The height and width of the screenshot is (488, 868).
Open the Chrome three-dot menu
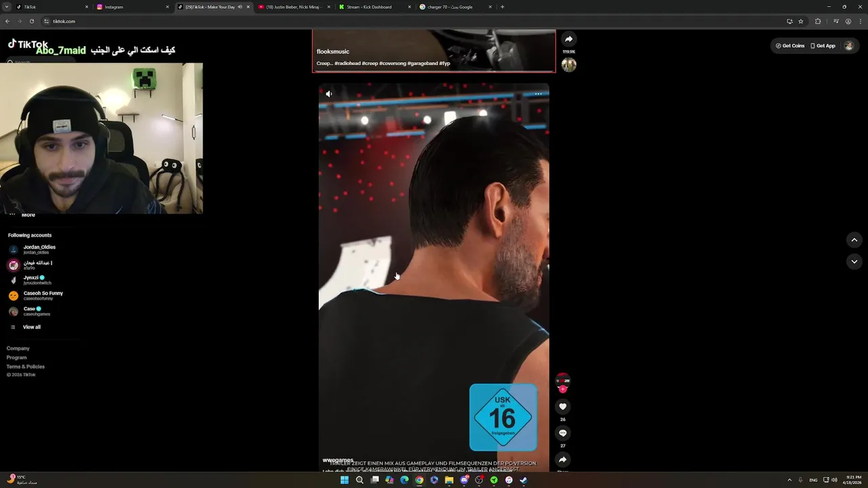coord(860,21)
